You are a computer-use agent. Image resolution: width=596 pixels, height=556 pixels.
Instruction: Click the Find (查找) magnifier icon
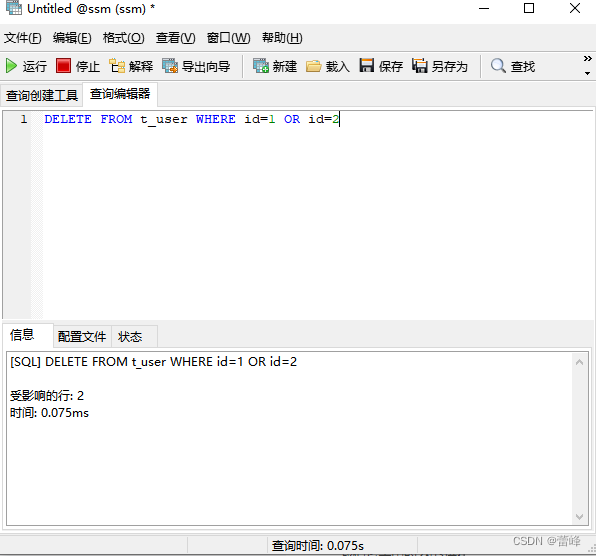(x=498, y=66)
